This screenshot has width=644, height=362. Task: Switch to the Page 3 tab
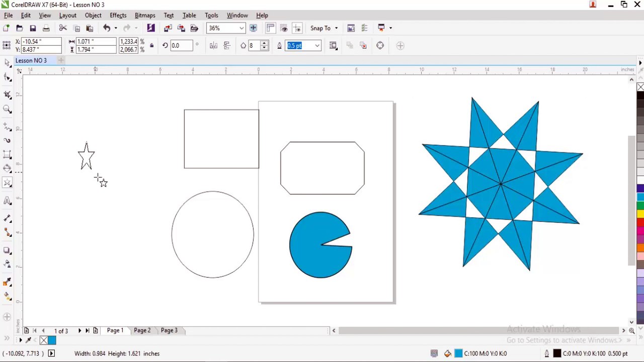(169, 330)
